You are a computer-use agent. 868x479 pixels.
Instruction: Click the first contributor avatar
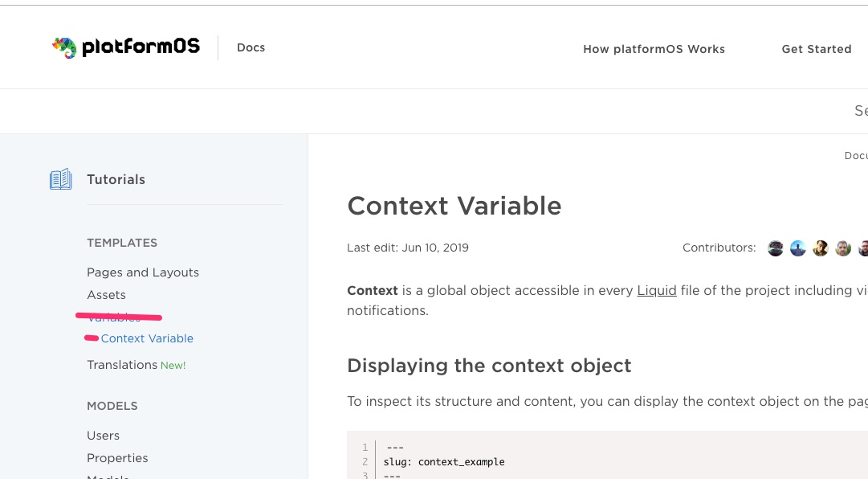pos(775,248)
